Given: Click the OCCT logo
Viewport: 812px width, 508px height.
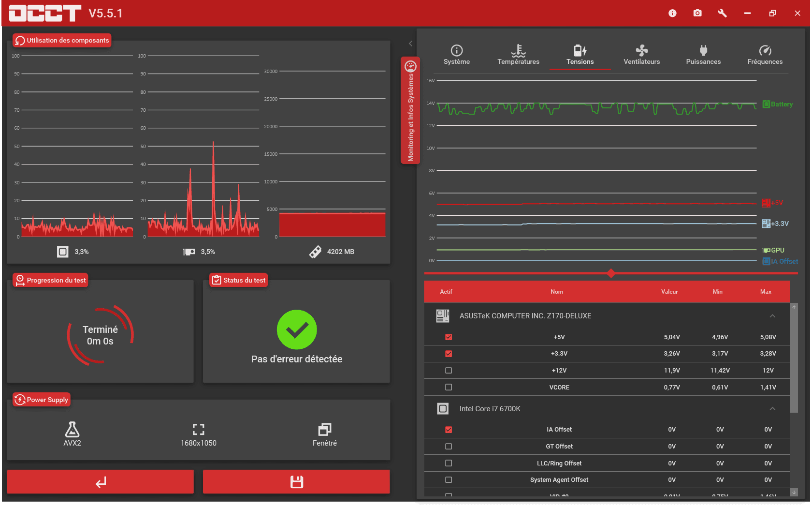Looking at the screenshot, I should 45,13.
